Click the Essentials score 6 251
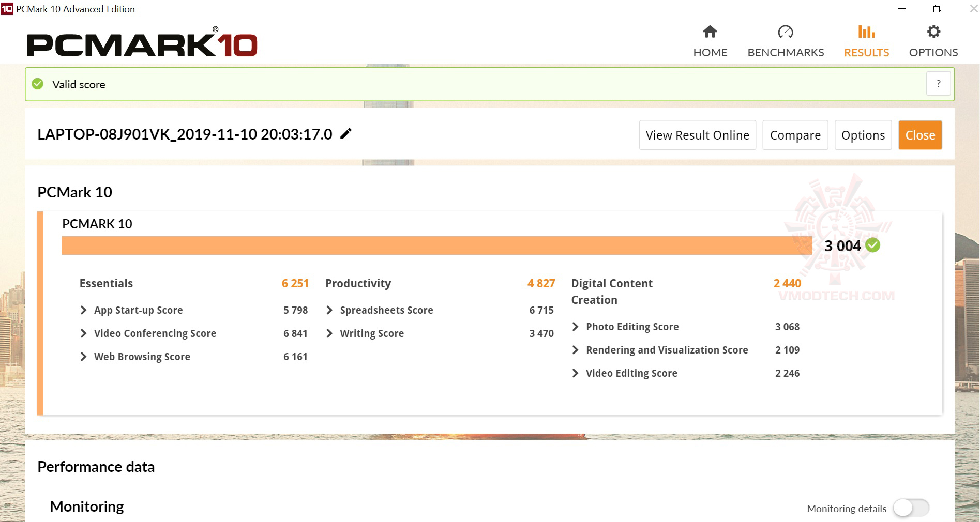Image resolution: width=980 pixels, height=522 pixels. click(295, 283)
